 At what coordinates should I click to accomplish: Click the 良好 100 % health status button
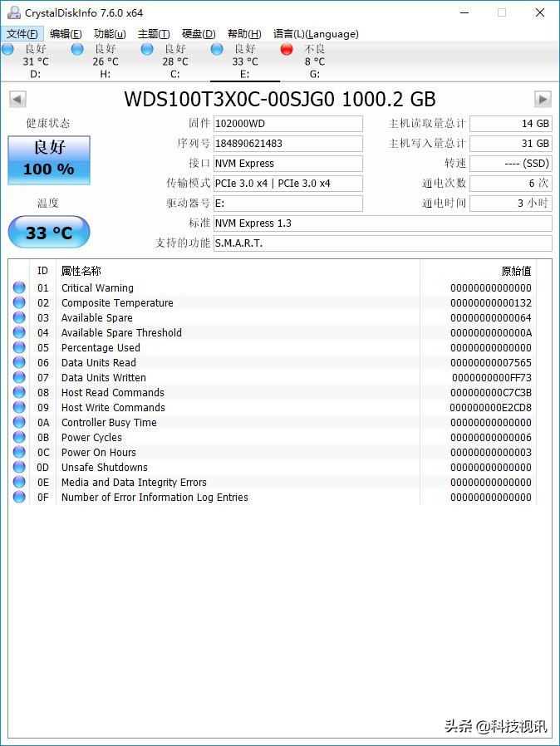point(49,160)
